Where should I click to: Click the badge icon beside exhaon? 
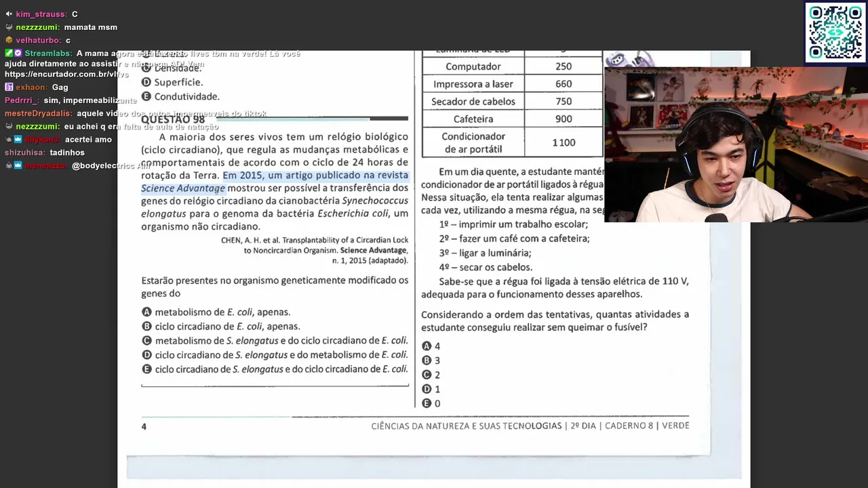(9, 87)
